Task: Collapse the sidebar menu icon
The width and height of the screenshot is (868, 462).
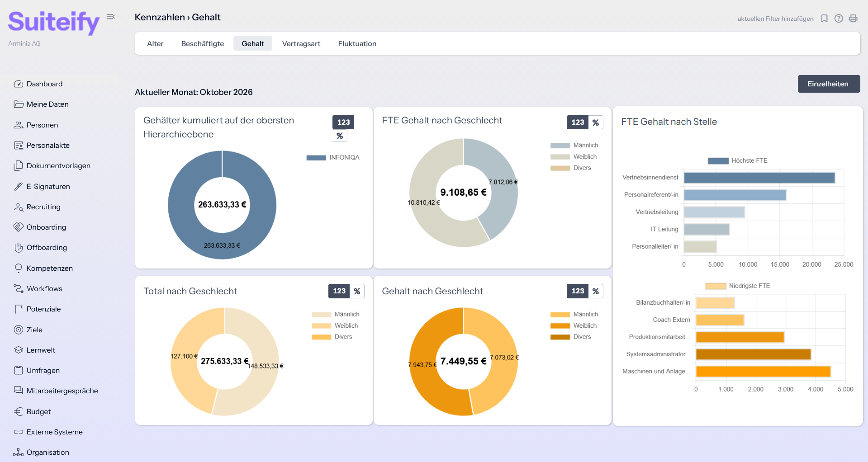Action: pos(111,17)
